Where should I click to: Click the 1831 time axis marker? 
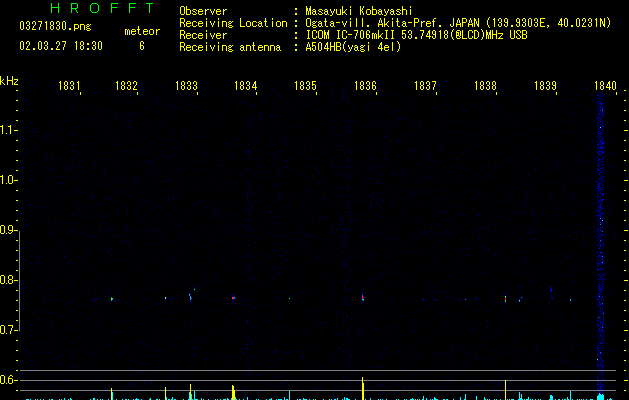tap(69, 86)
